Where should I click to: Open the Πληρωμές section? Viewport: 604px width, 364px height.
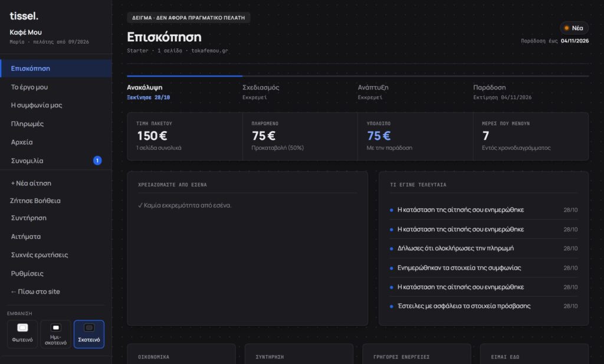tap(56, 124)
